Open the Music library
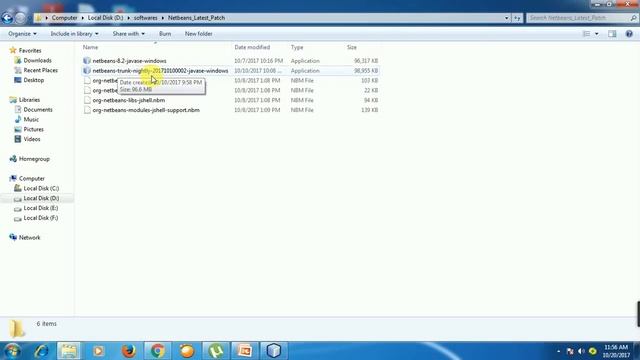This screenshot has height=360, width=640. [31, 119]
